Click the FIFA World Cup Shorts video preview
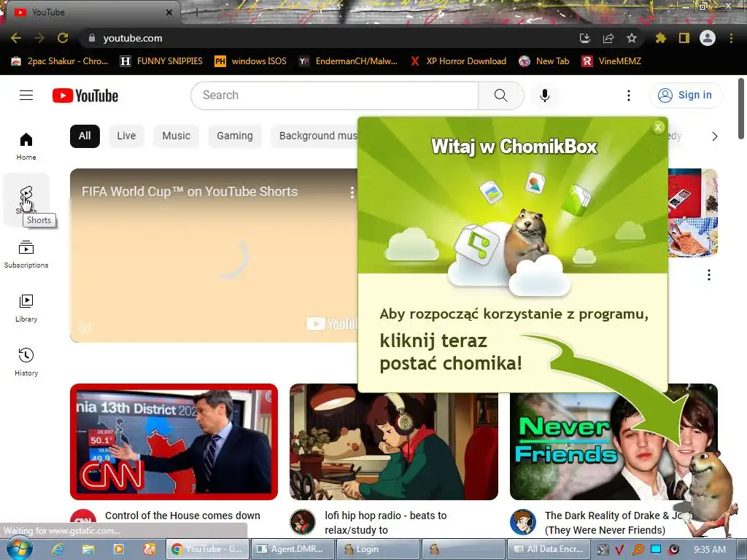Image resolution: width=747 pixels, height=560 pixels. [x=214, y=255]
